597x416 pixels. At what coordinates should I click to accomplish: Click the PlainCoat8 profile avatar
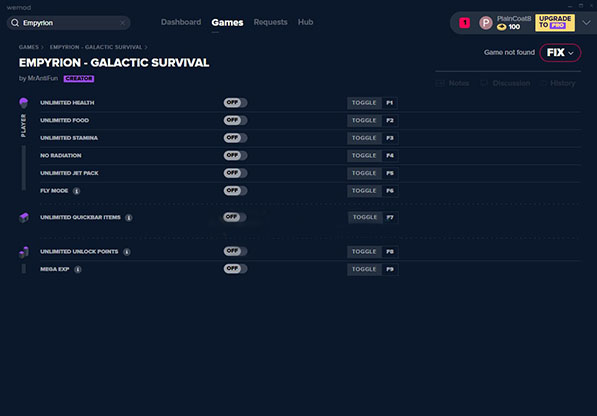[x=485, y=23]
